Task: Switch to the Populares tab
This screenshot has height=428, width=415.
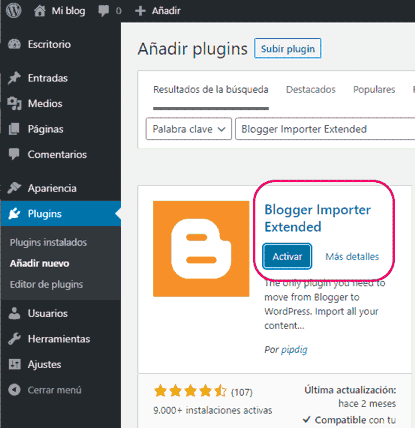Action: coord(374,89)
